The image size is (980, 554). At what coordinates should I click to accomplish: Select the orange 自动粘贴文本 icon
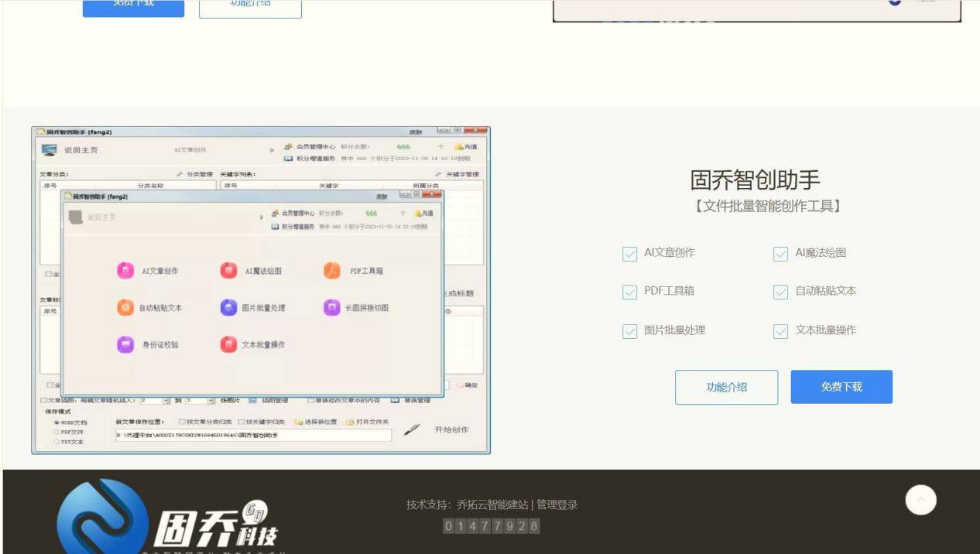click(x=125, y=308)
